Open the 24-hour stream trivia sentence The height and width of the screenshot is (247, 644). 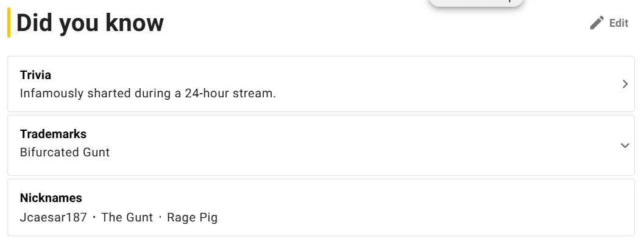click(x=148, y=94)
